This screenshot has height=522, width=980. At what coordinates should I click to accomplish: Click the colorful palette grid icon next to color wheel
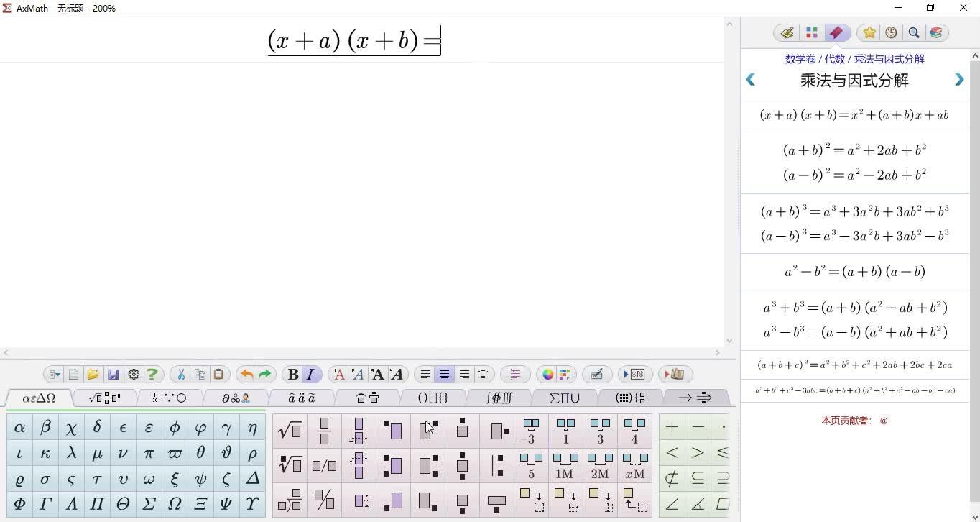[x=563, y=374]
